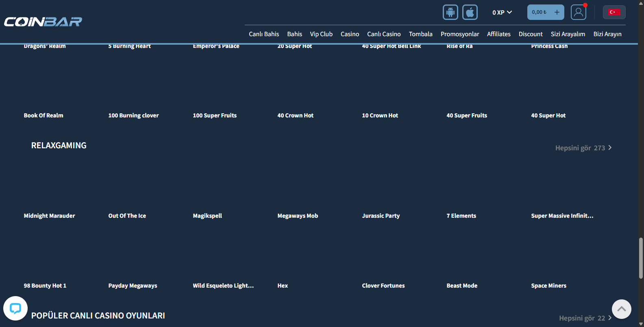This screenshot has height=327, width=644.
Task: Click the Android app download icon
Action: [x=450, y=12]
